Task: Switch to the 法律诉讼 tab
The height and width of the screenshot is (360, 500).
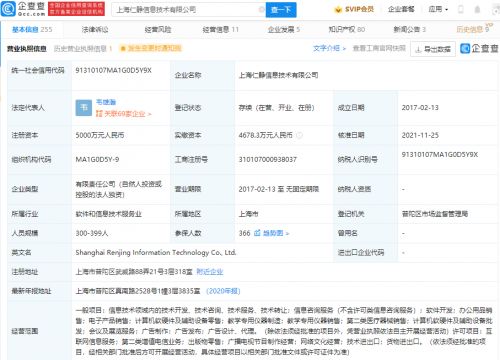Action: coord(95,30)
